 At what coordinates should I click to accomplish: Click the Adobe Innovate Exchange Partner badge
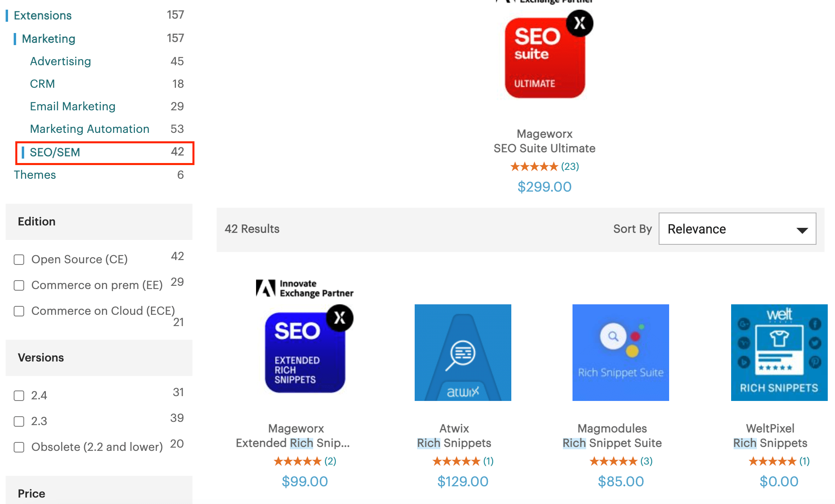[305, 289]
